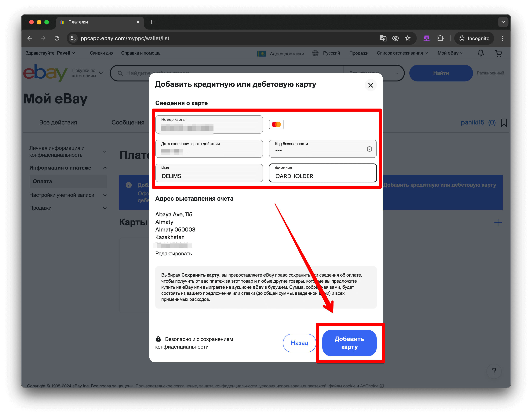Click the tracking protection eye icon

pos(395,38)
